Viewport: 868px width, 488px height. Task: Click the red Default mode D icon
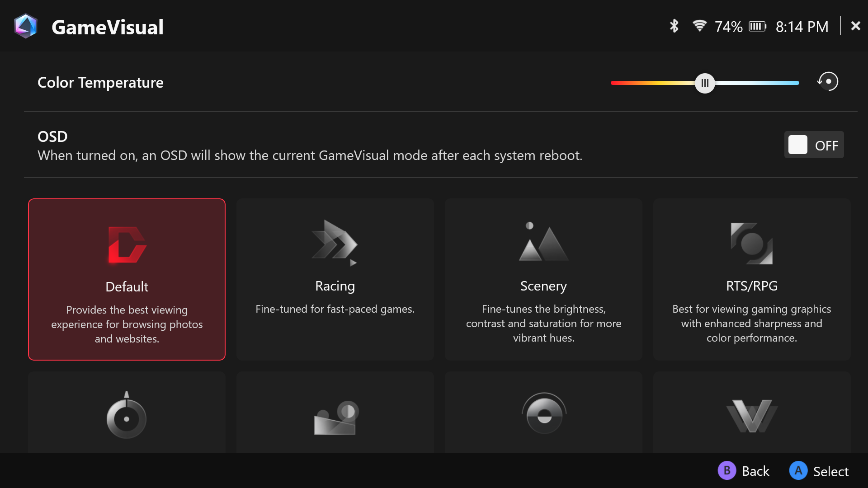coord(127,244)
